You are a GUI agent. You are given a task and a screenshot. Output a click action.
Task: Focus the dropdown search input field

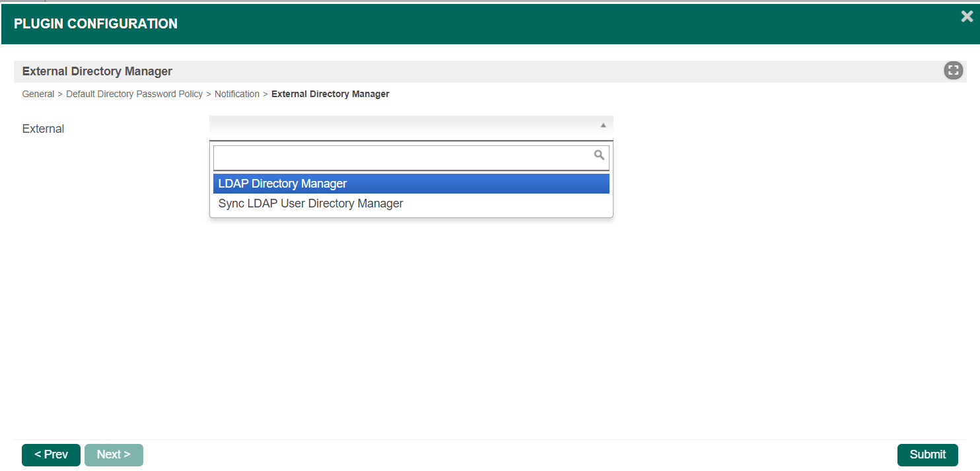(411, 159)
